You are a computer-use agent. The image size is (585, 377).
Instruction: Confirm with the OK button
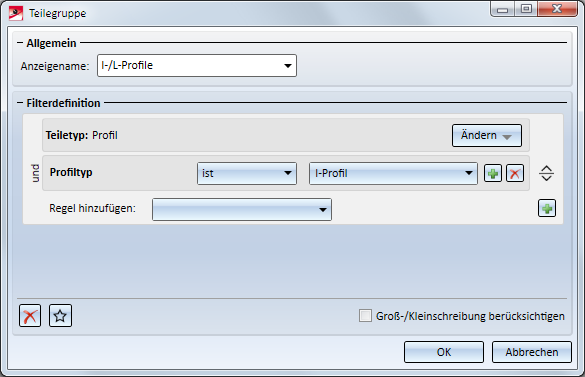(444, 352)
